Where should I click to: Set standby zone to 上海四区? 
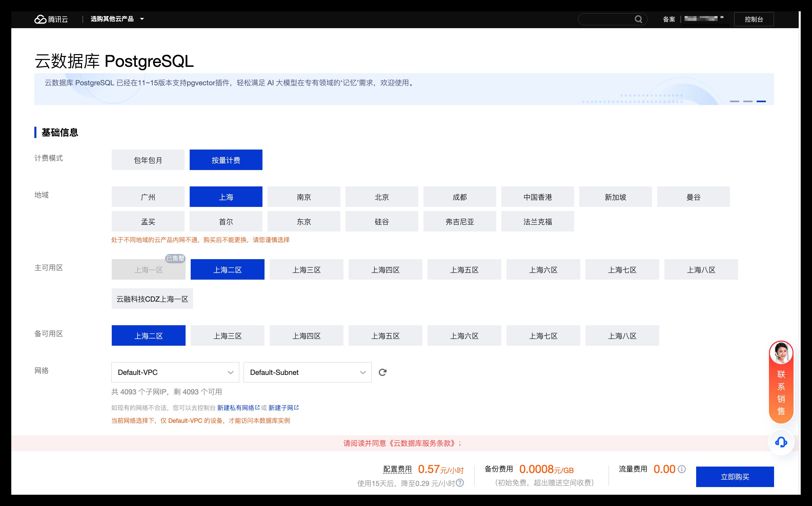pos(307,335)
